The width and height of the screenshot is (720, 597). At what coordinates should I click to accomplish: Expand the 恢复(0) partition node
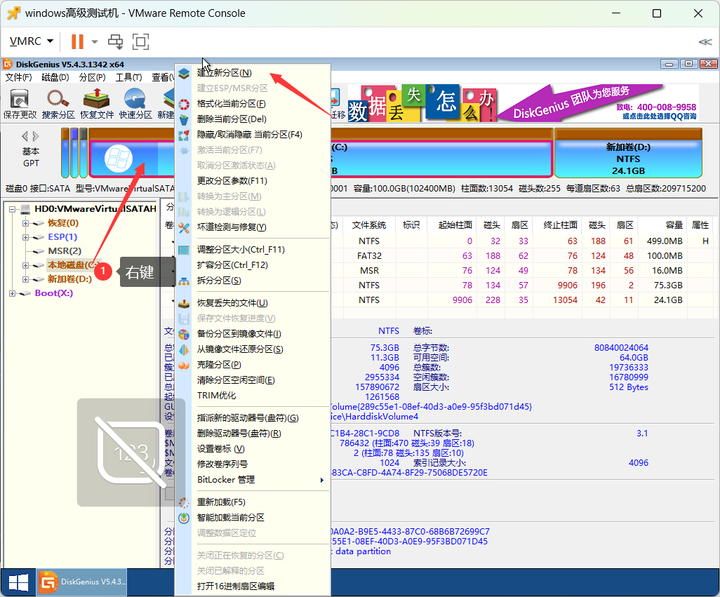[x=26, y=224]
